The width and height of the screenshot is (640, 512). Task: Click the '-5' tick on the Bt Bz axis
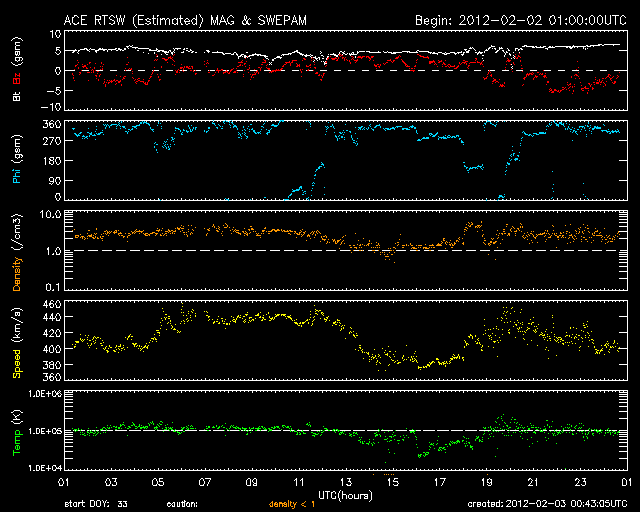pyautogui.click(x=54, y=90)
